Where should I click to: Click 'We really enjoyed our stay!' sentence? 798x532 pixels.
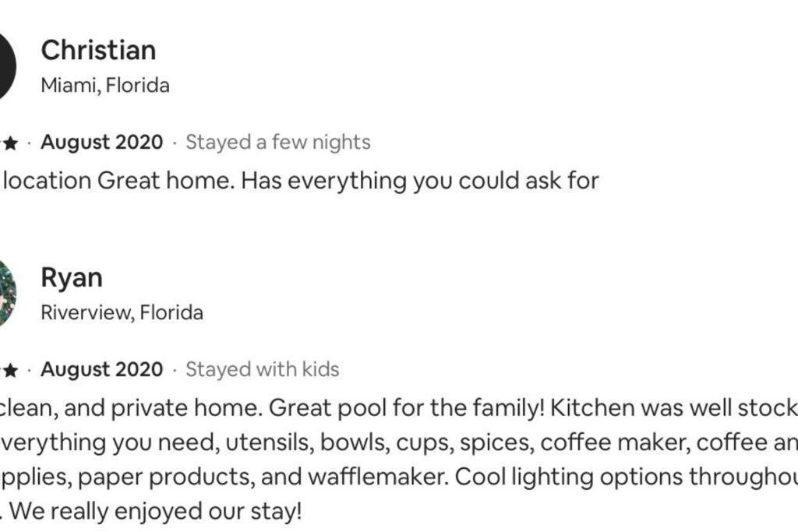tap(156, 512)
